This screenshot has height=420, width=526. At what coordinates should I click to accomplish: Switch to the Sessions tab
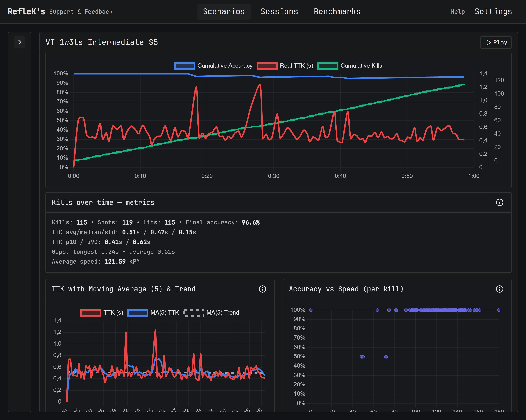(279, 12)
